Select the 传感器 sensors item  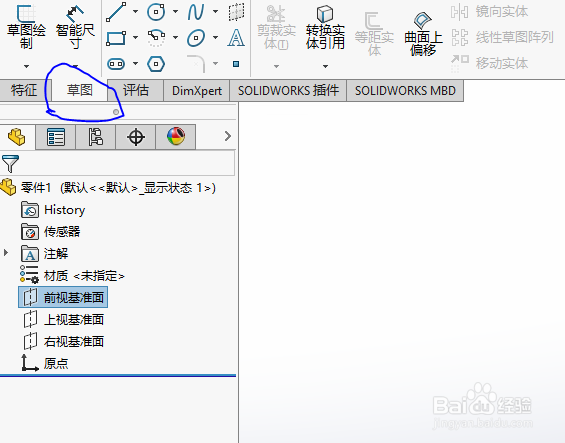[51, 232]
